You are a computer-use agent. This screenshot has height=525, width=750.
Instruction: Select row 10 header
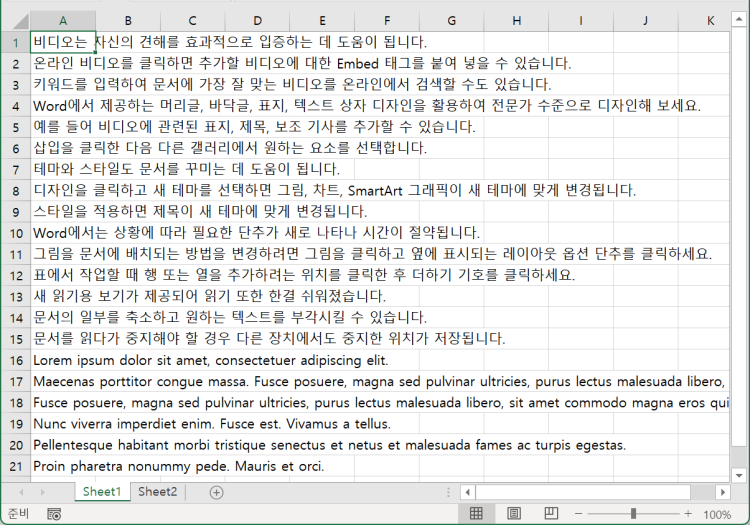click(x=16, y=233)
